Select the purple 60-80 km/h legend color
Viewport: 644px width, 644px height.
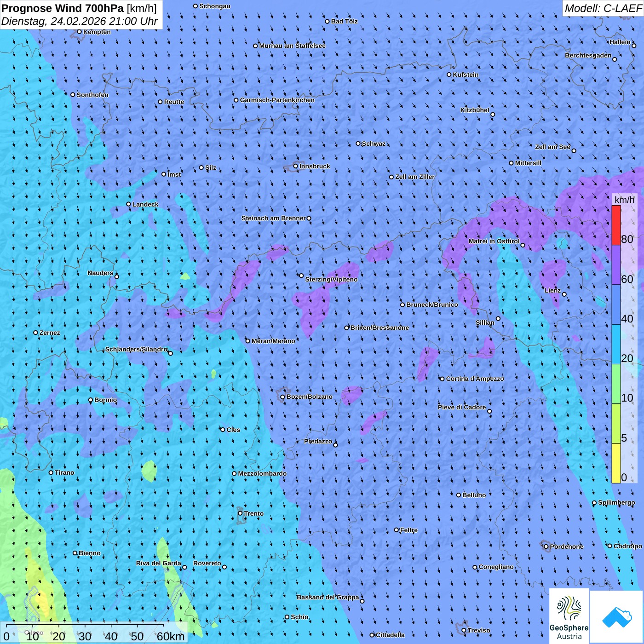(616, 265)
